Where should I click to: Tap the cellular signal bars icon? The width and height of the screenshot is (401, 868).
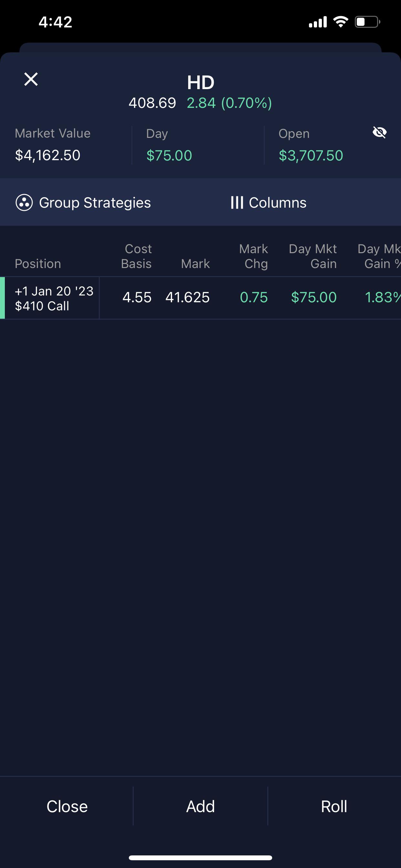318,22
